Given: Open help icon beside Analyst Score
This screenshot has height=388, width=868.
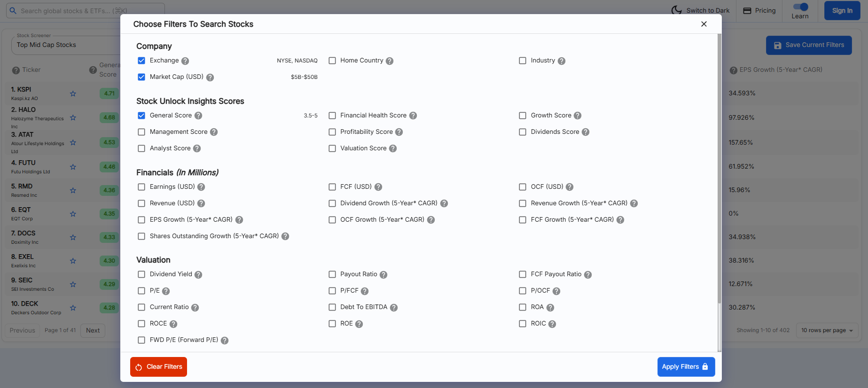Looking at the screenshot, I should coord(197,148).
